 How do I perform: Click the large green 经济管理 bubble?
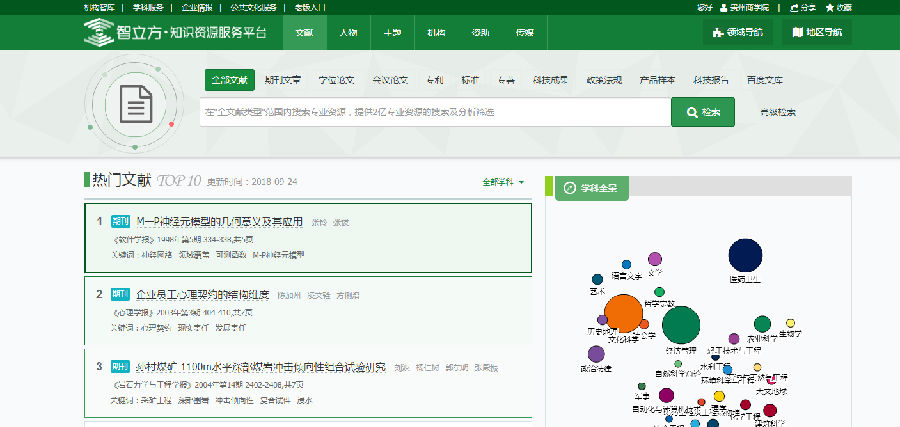(x=681, y=325)
